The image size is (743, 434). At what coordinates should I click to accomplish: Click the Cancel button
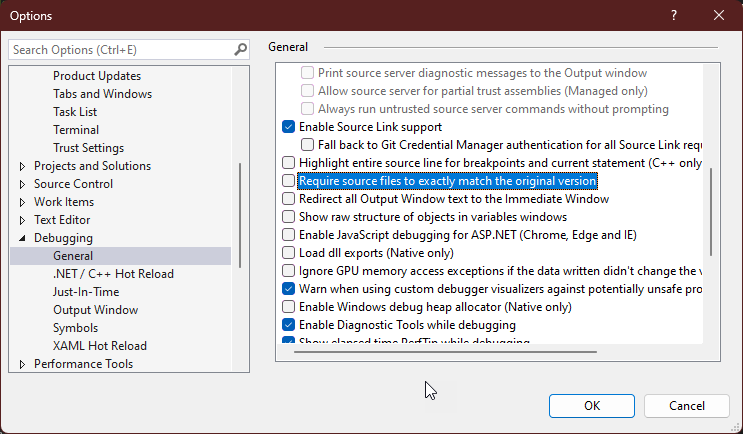tap(687, 406)
